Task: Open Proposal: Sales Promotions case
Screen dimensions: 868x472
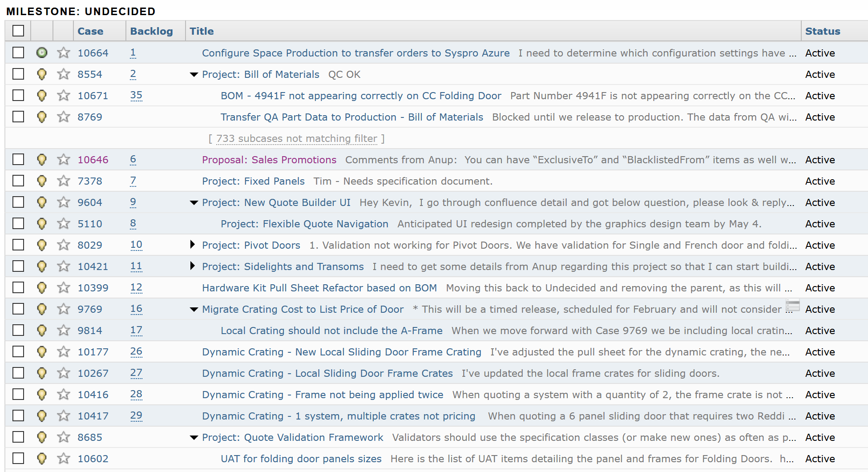Action: [x=269, y=160]
